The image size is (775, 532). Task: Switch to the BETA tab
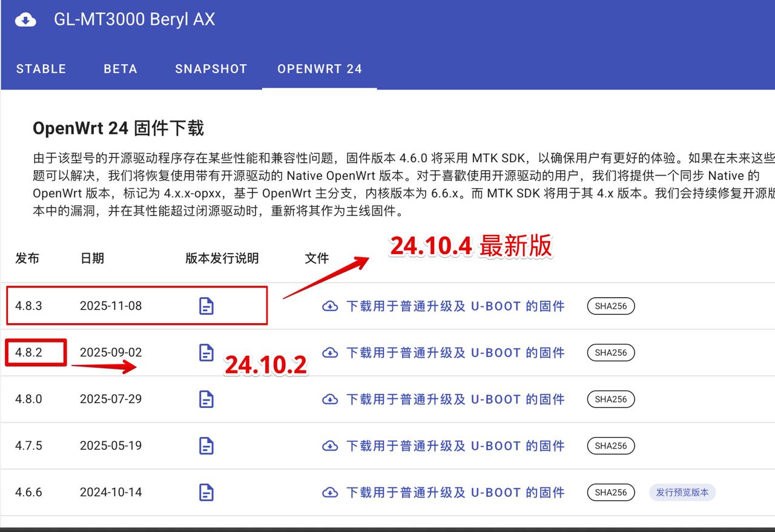(120, 69)
